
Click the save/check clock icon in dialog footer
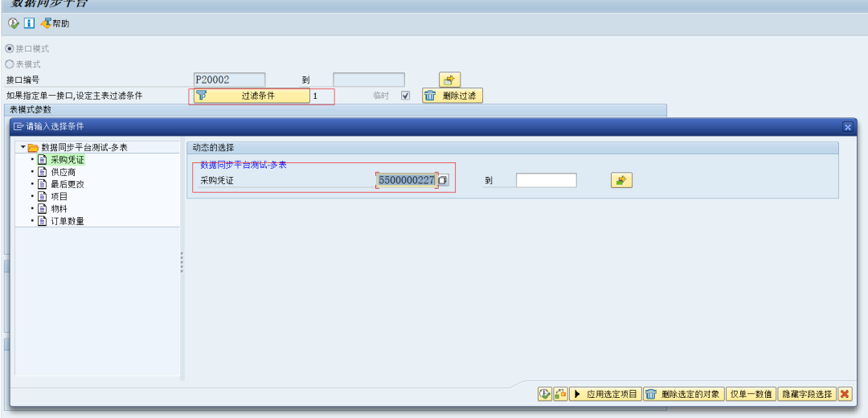(545, 394)
